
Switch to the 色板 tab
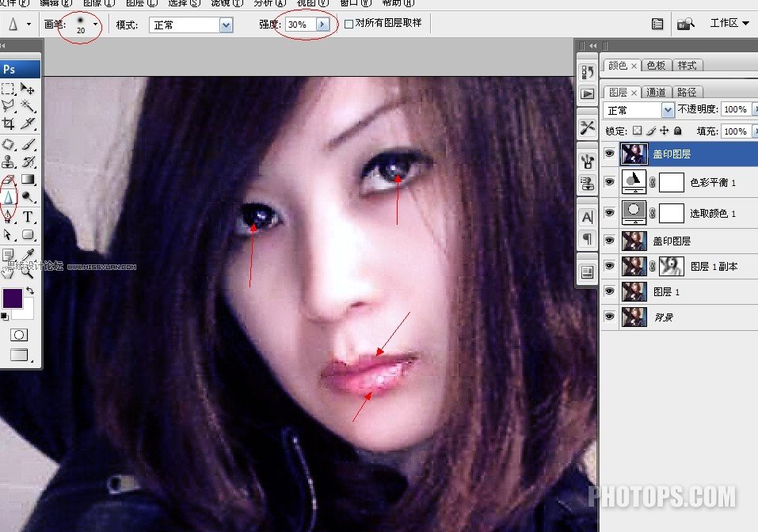click(x=656, y=65)
